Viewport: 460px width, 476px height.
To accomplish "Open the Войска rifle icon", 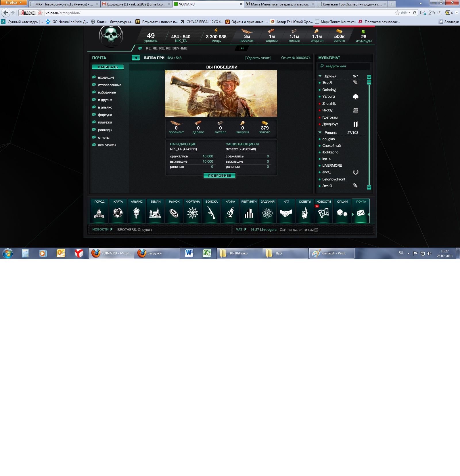I will tap(211, 213).
